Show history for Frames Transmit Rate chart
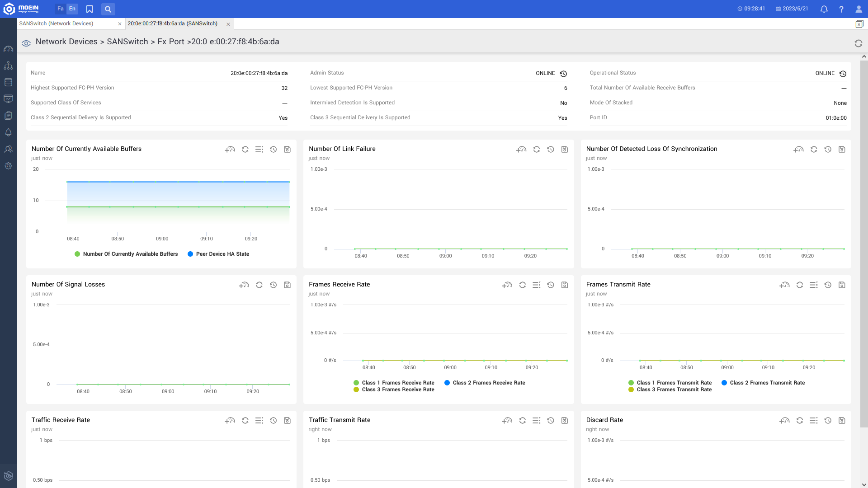The height and width of the screenshot is (488, 868). [x=828, y=285]
